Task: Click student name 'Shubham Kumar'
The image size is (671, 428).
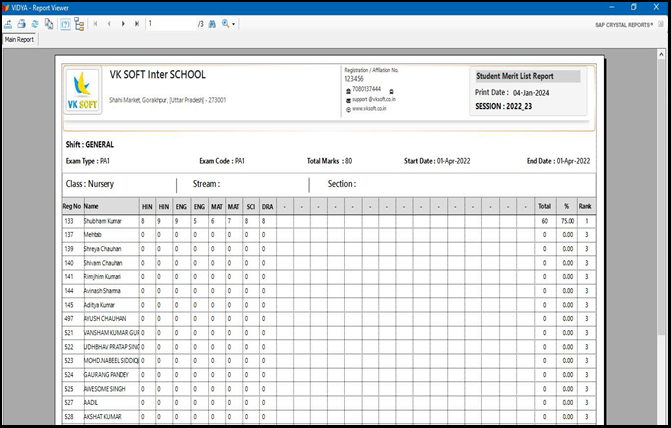Action: coord(103,221)
